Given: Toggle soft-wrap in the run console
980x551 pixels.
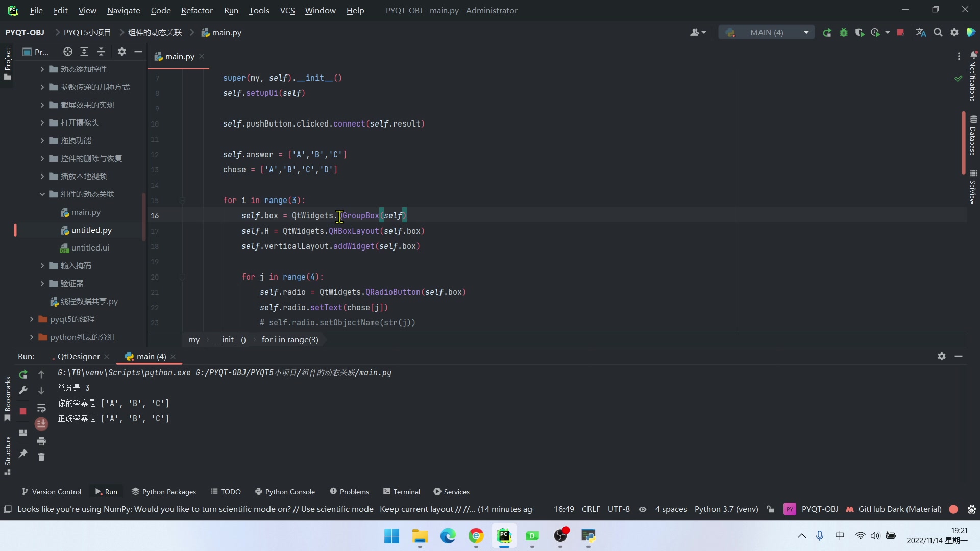Looking at the screenshot, I should [x=41, y=408].
